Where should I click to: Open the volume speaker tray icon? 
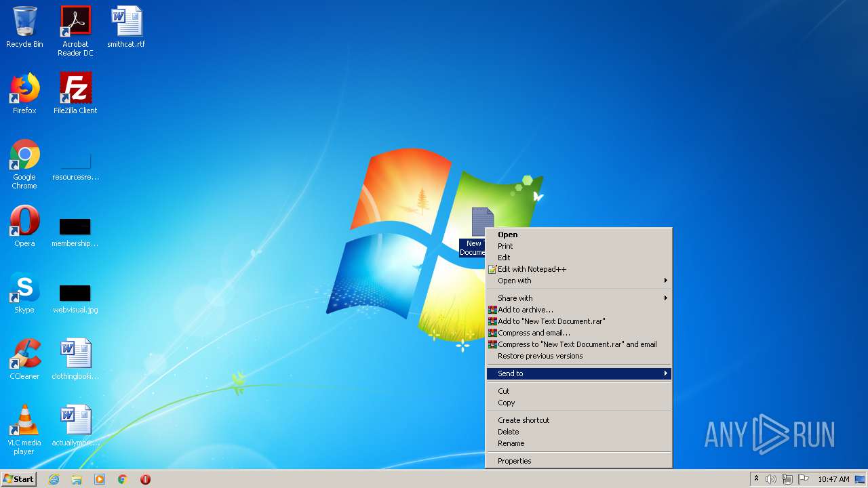(771, 479)
